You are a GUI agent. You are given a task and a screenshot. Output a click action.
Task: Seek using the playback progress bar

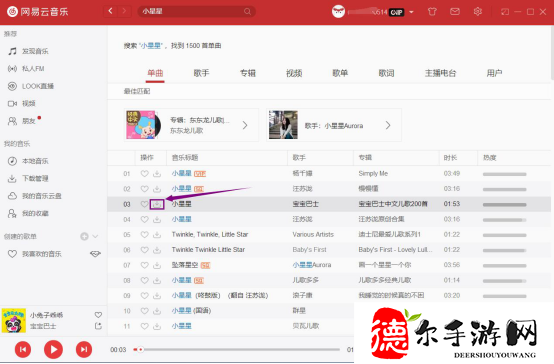click(236, 350)
